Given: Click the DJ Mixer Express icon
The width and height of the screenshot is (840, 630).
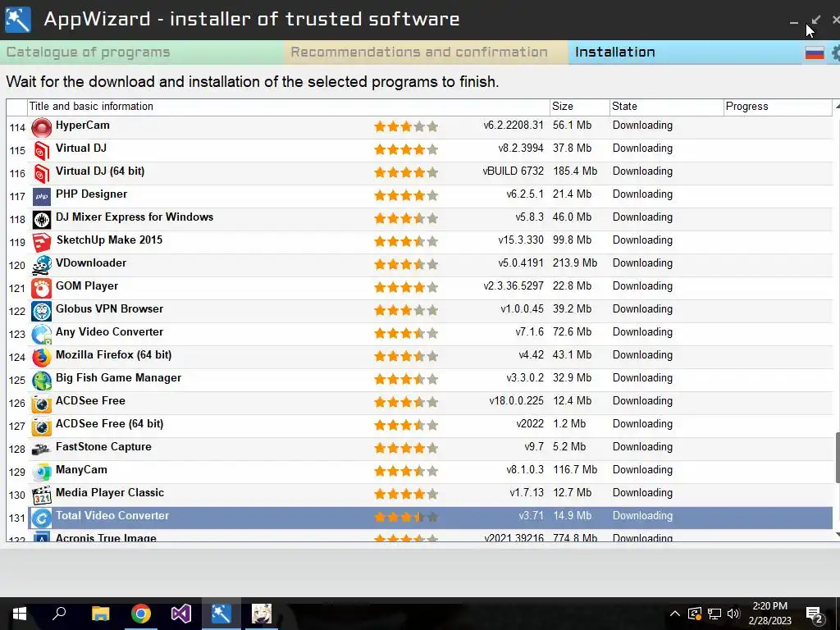Looking at the screenshot, I should (41, 220).
